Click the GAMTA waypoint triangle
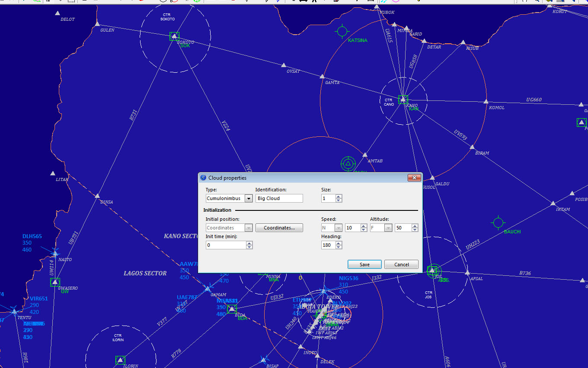The width and height of the screenshot is (588, 368). coord(322,76)
